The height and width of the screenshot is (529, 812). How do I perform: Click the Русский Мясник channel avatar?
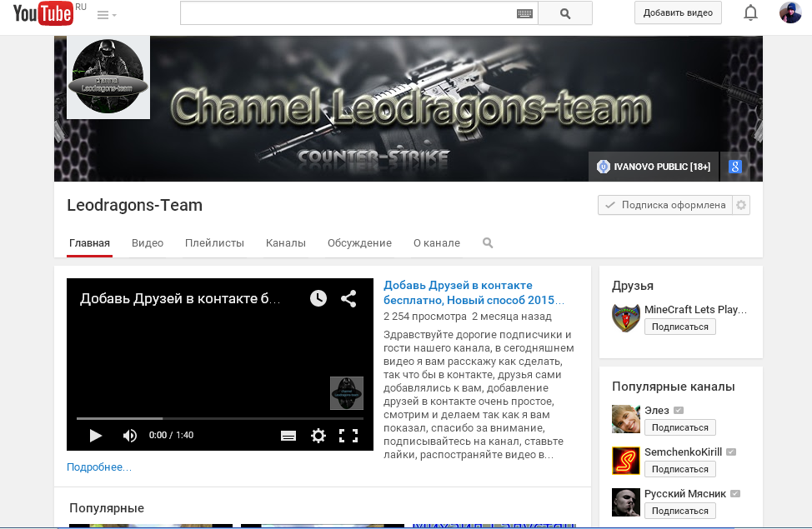coord(626,502)
